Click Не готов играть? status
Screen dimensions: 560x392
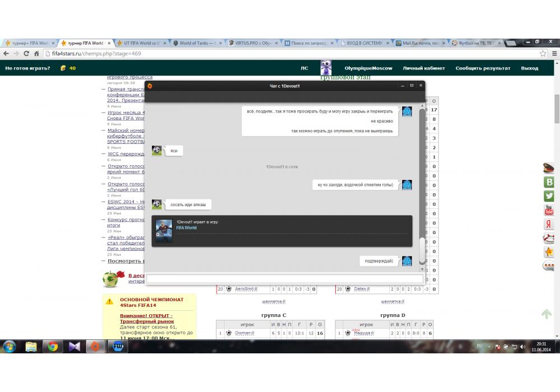pos(27,68)
